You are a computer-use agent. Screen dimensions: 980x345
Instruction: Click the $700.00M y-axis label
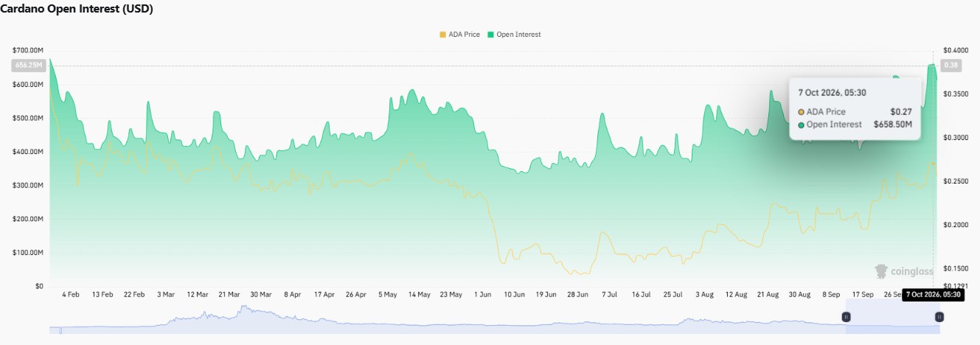tap(28, 50)
